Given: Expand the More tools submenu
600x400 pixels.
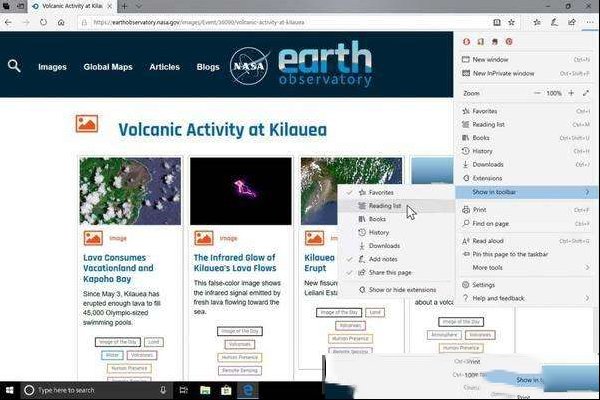Looking at the screenshot, I should [x=527, y=268].
